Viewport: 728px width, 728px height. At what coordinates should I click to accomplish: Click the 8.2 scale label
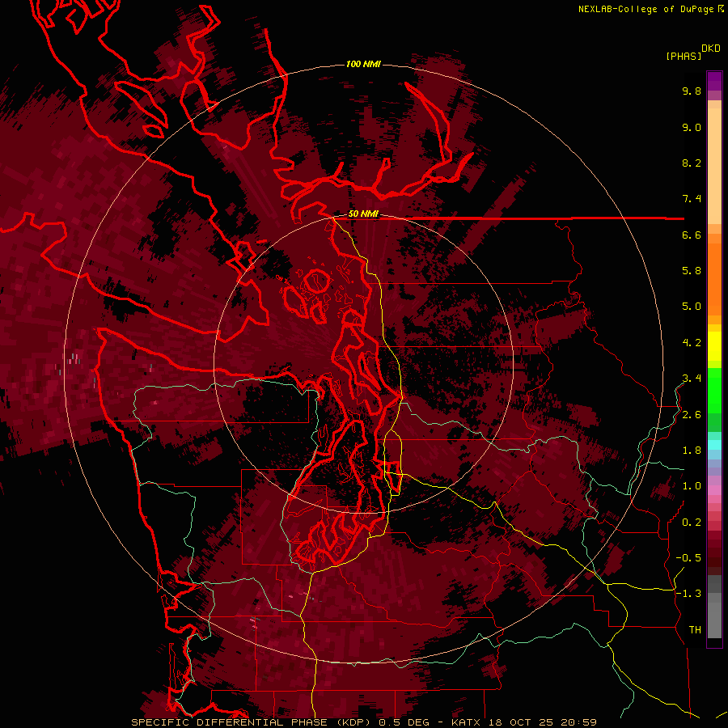tap(692, 163)
